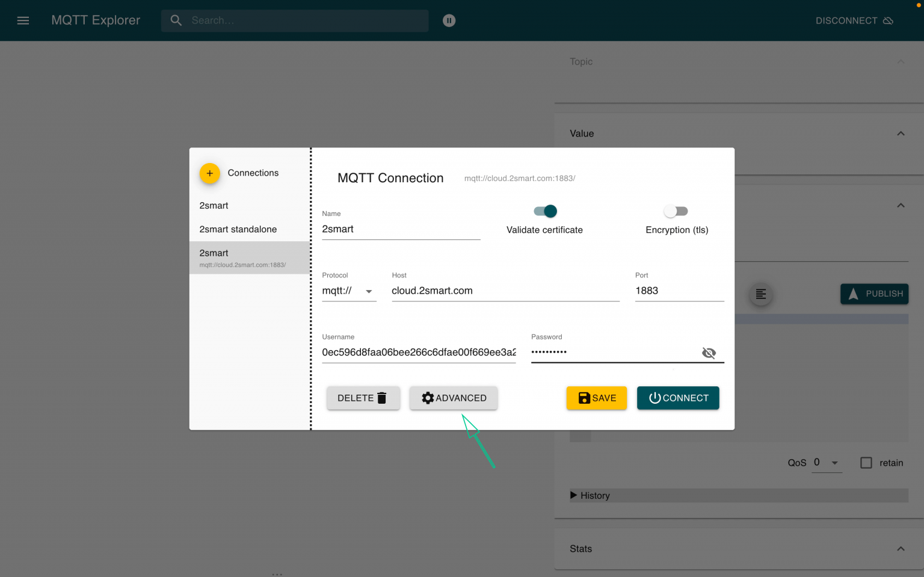Check the retain checkbox
Viewport: 924px width, 577px height.
tap(866, 462)
